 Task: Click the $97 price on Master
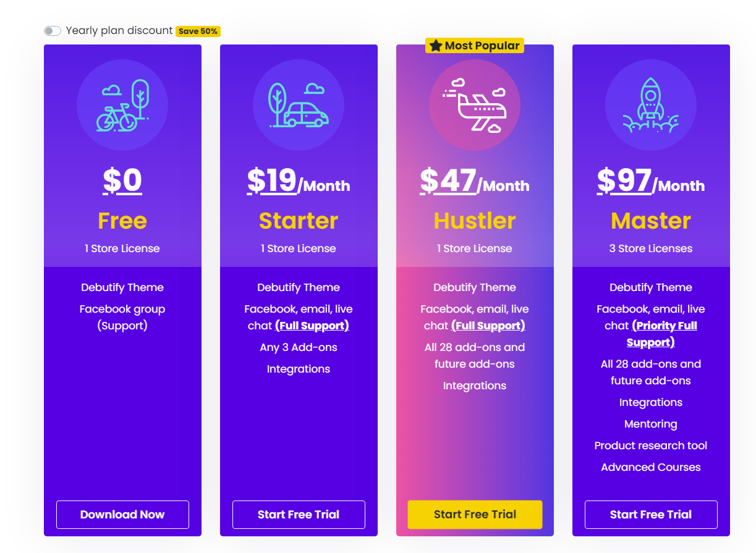tap(624, 181)
